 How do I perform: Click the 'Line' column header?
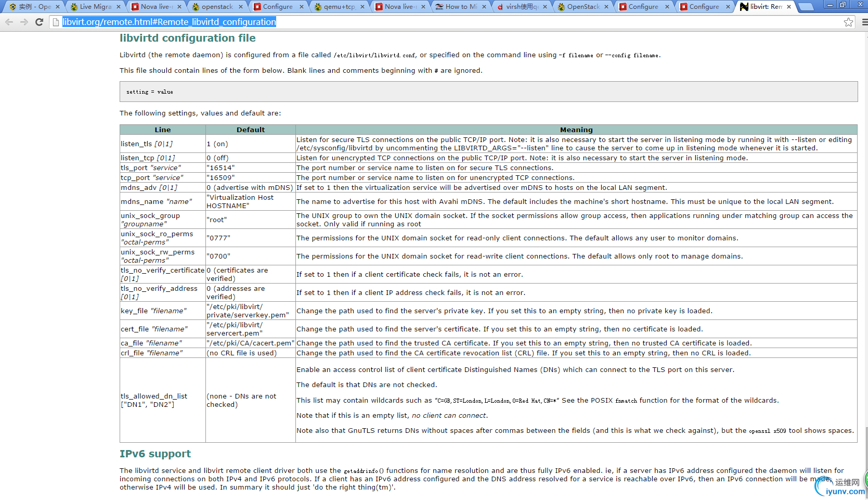click(x=163, y=130)
